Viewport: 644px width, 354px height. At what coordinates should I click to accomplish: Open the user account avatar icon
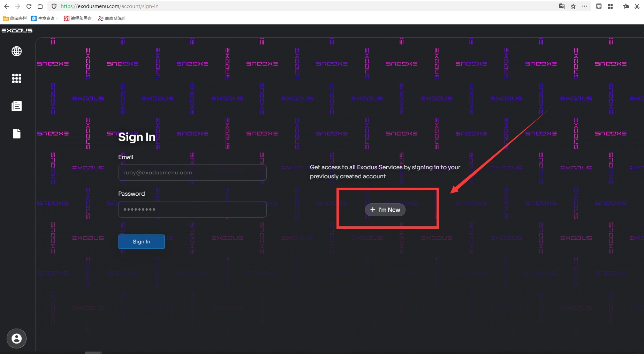pyautogui.click(x=16, y=338)
